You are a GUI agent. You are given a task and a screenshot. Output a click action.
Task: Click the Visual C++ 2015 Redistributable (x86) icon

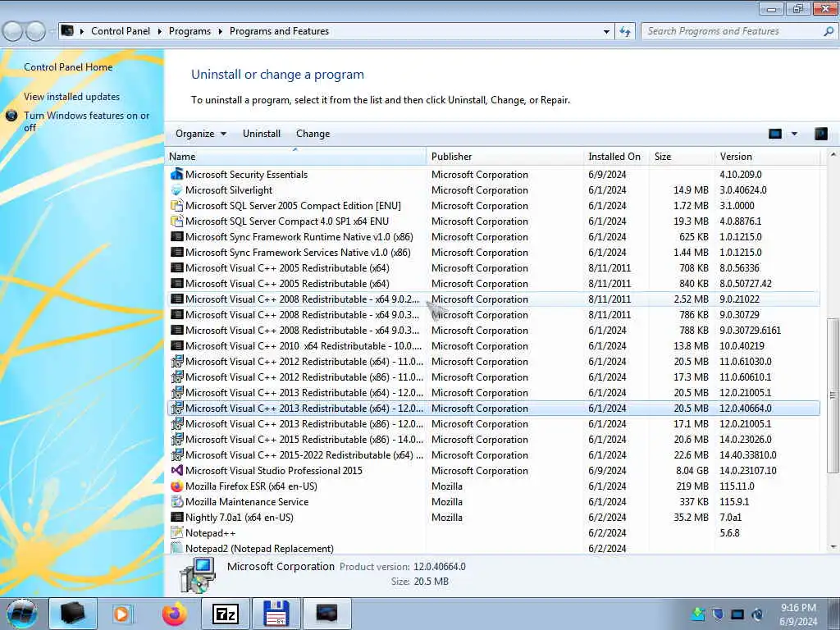click(176, 440)
